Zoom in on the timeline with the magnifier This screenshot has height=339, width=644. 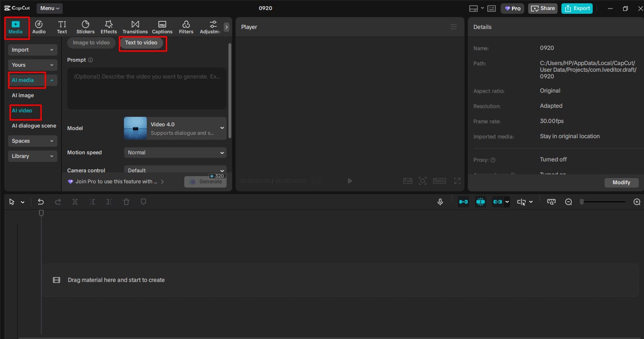click(636, 201)
